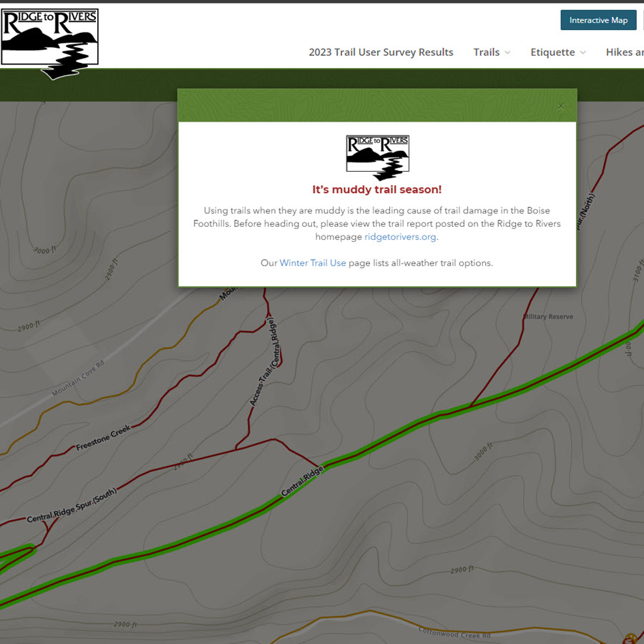Viewport: 644px width, 644px height.
Task: Open the Interactive Map button
Action: point(598,20)
